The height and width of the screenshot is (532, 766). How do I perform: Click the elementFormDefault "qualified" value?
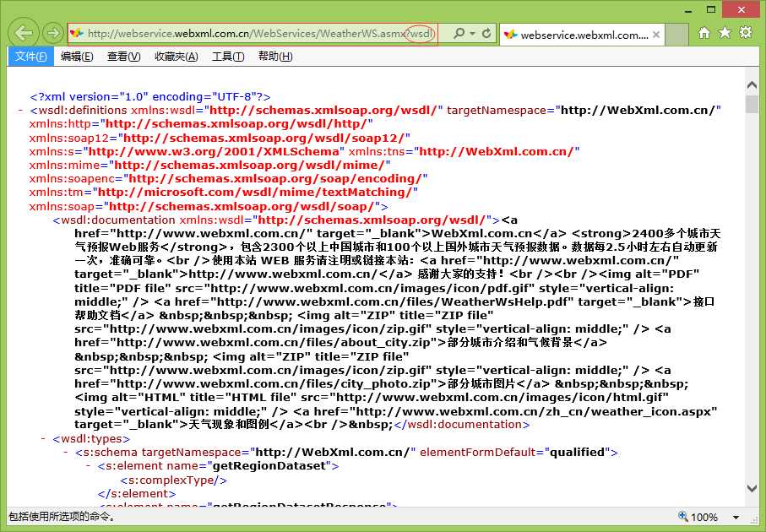[x=578, y=453]
